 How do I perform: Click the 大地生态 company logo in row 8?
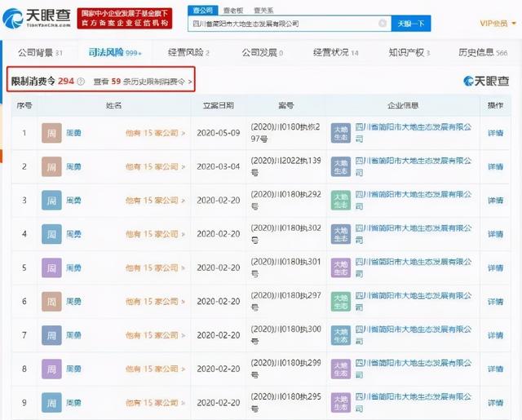point(341,369)
